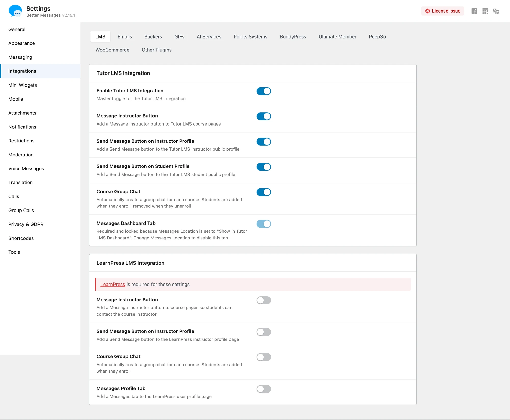Open Appearance settings in sidebar
Viewport: 510px width, 420px height.
40,43
